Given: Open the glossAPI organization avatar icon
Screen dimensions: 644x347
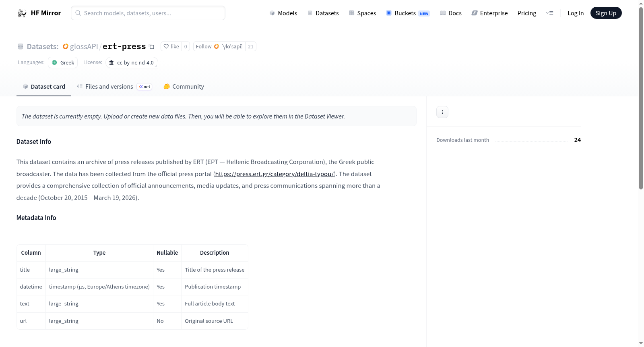Looking at the screenshot, I should (66, 46).
